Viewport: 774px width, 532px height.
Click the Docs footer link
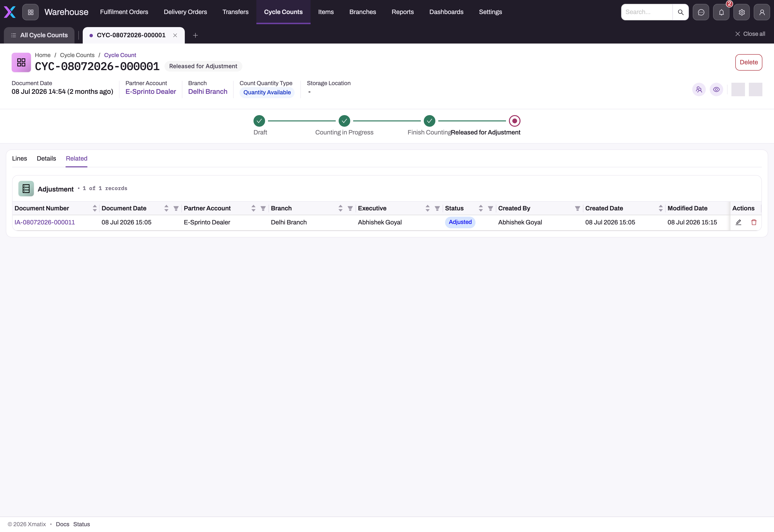[x=62, y=524]
